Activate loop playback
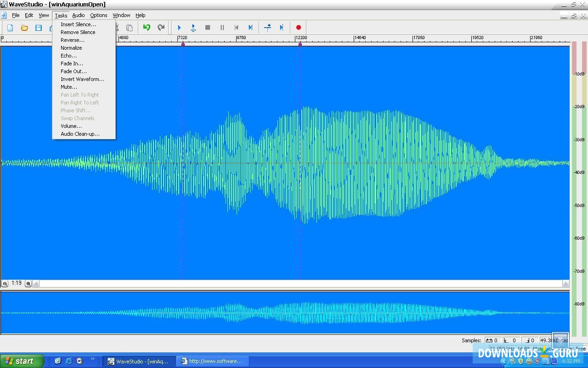The height and width of the screenshot is (368, 588). click(x=193, y=28)
